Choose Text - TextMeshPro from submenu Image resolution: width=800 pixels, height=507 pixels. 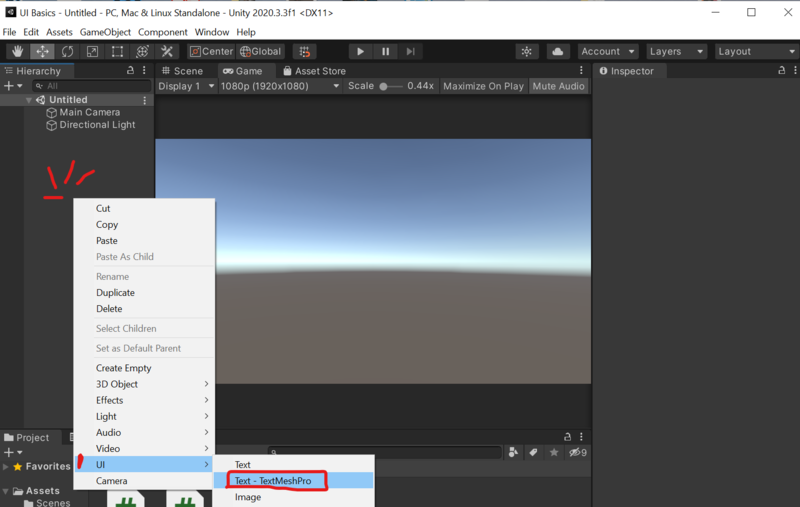(x=273, y=481)
